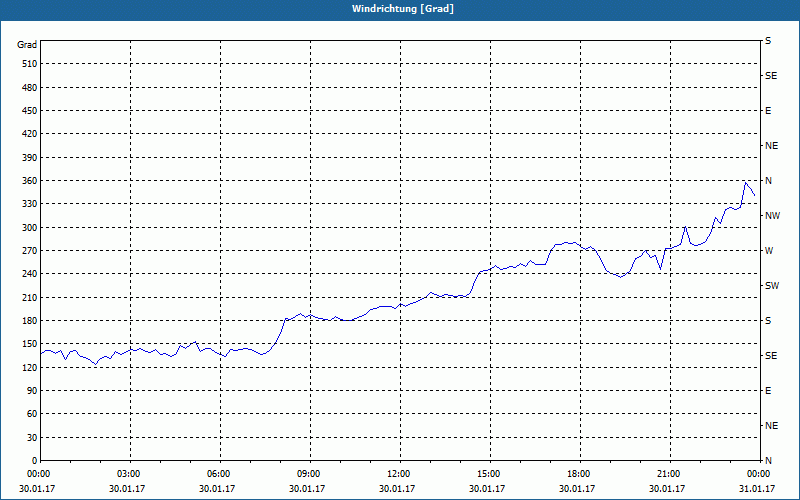This screenshot has width=800, height=500.
Task: Select the N compass label at the 0 baseline
Action: tap(768, 461)
